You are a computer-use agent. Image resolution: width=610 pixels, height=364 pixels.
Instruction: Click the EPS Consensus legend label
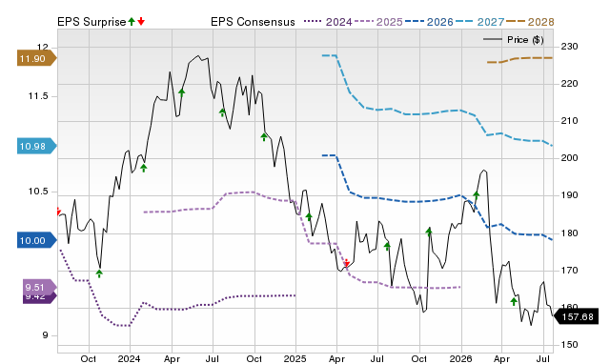pos(253,22)
